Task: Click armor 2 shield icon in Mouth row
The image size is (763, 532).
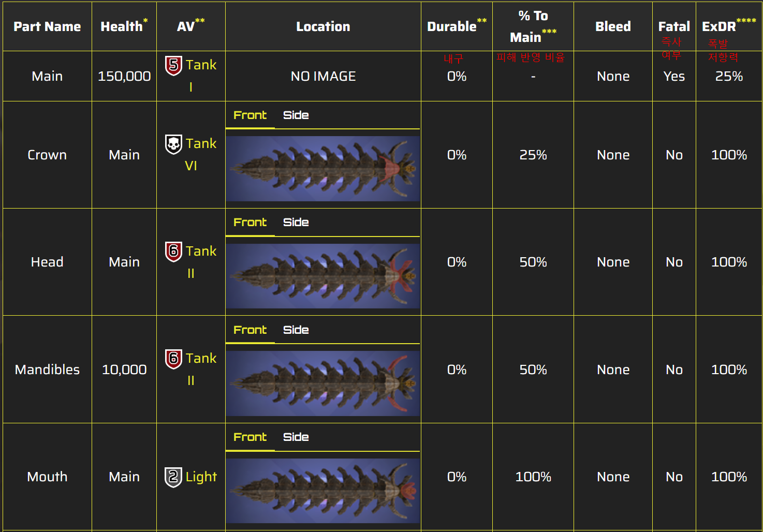Action: point(173,477)
